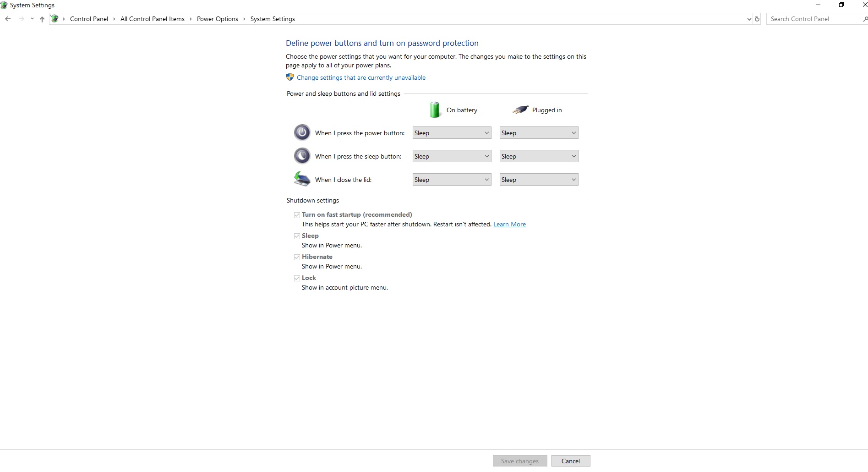This screenshot has width=868, height=472.
Task: Open close the lid Plugged in dropdown
Action: point(539,180)
